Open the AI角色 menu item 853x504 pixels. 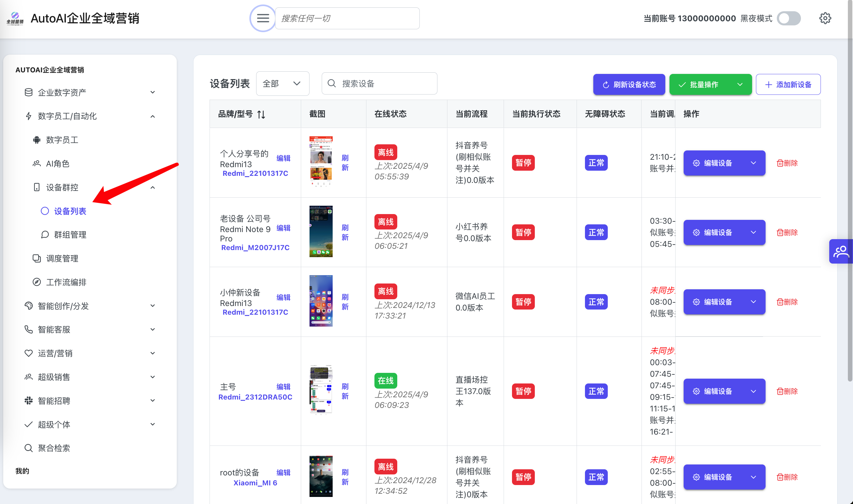click(x=58, y=163)
